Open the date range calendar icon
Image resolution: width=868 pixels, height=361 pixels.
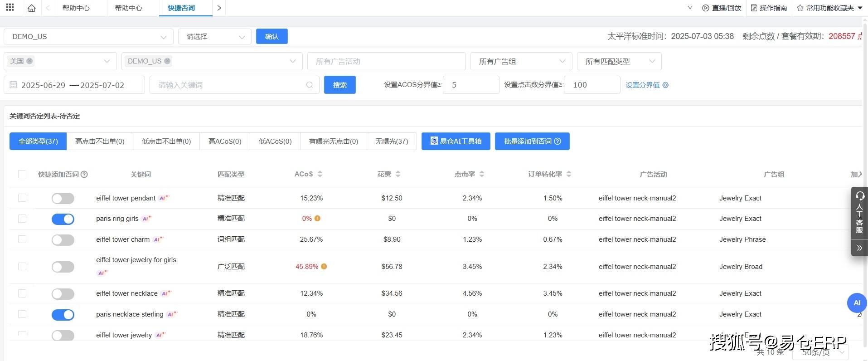click(x=14, y=85)
